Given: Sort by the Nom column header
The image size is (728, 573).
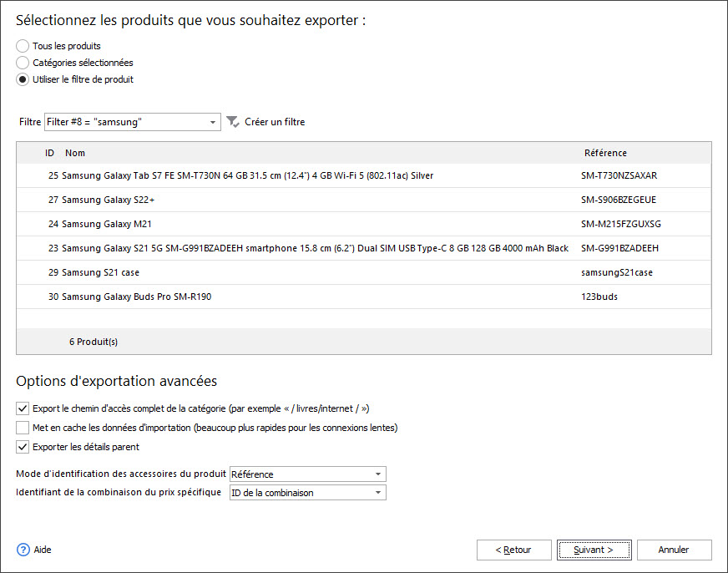Looking at the screenshot, I should pyautogui.click(x=75, y=153).
